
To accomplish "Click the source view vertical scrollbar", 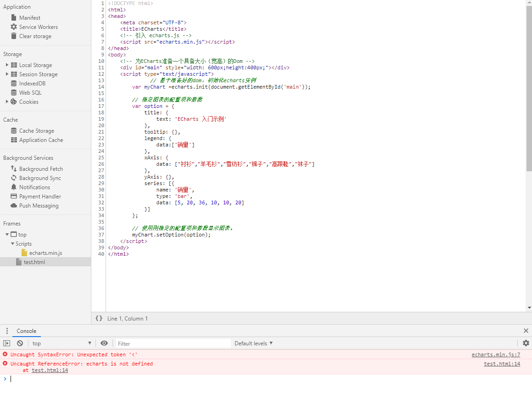I will [x=529, y=88].
